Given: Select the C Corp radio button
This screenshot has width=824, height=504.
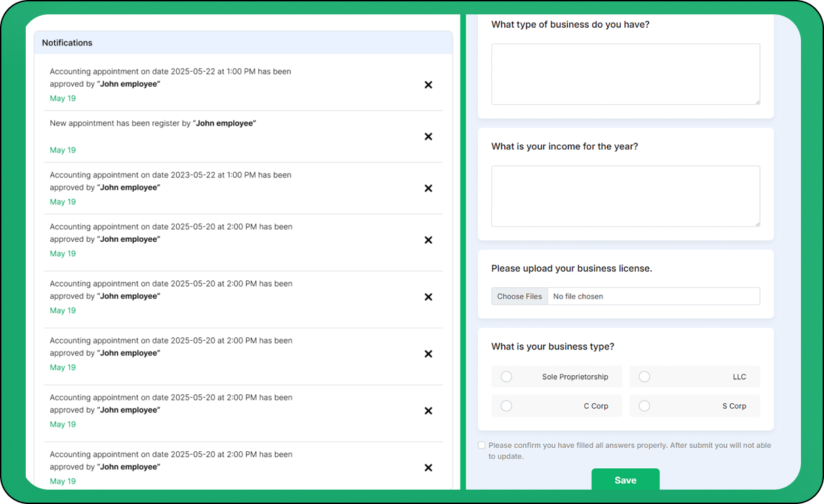Looking at the screenshot, I should click(x=506, y=406).
